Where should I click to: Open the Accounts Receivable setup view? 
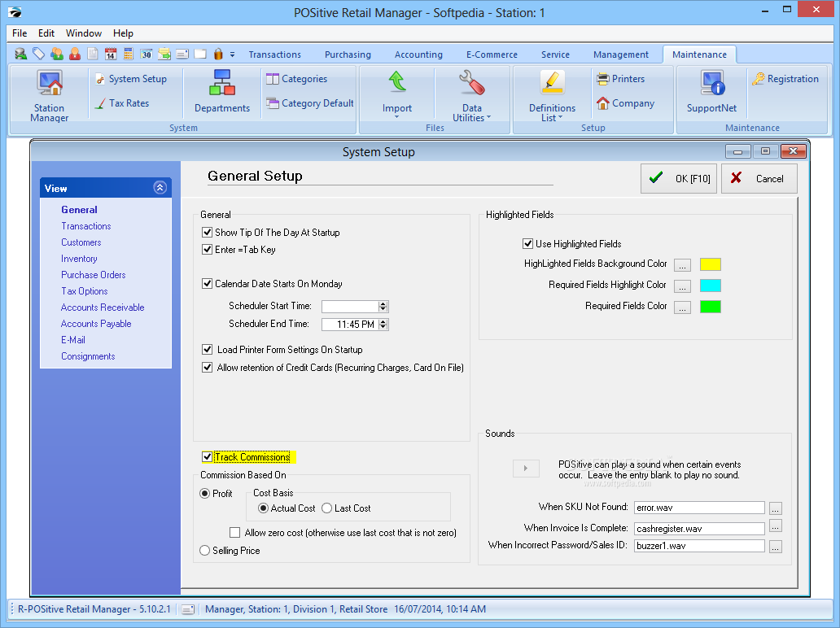coord(103,307)
